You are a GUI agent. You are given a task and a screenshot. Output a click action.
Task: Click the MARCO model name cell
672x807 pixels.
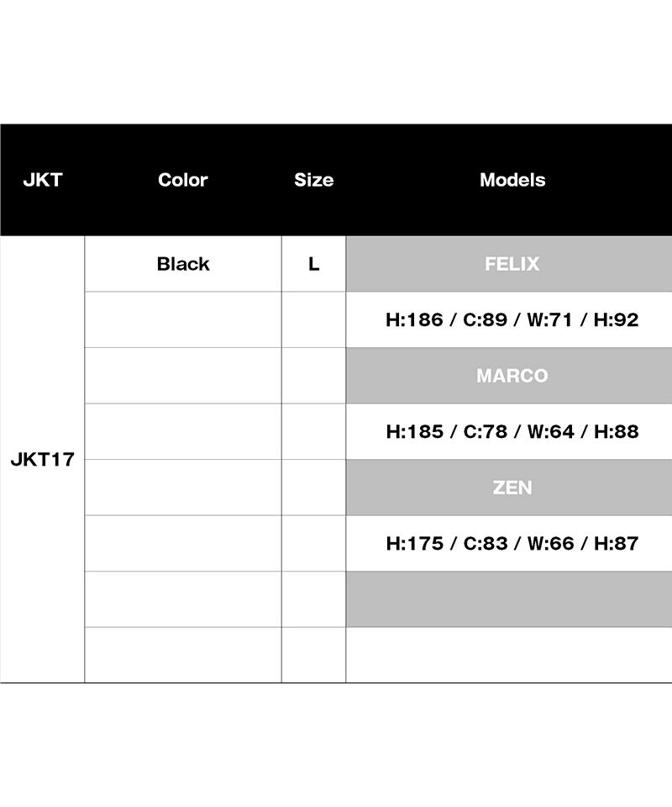click(512, 376)
